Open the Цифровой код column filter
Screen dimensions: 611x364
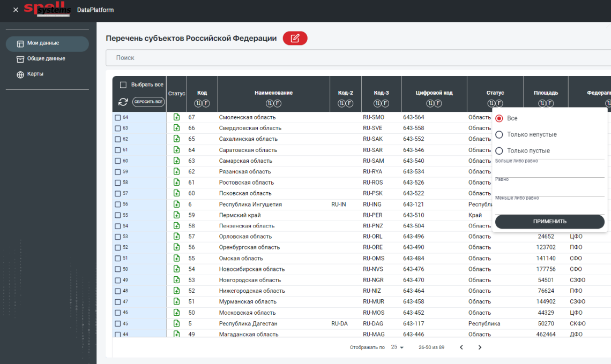tap(437, 103)
